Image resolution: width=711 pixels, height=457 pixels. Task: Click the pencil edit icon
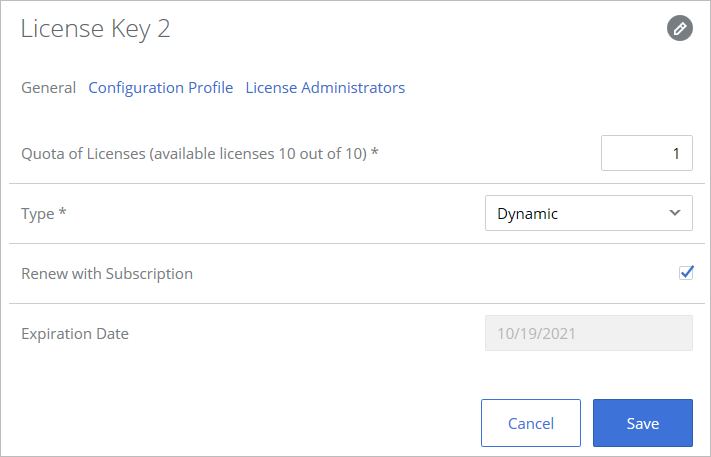pyautogui.click(x=680, y=28)
